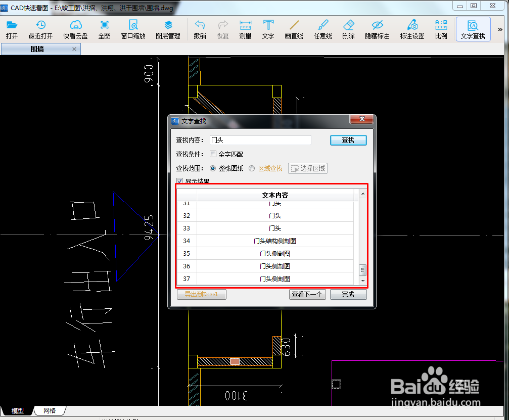The height and width of the screenshot is (420, 509).
Task: Open the 比例 scale tool
Action: point(441,29)
